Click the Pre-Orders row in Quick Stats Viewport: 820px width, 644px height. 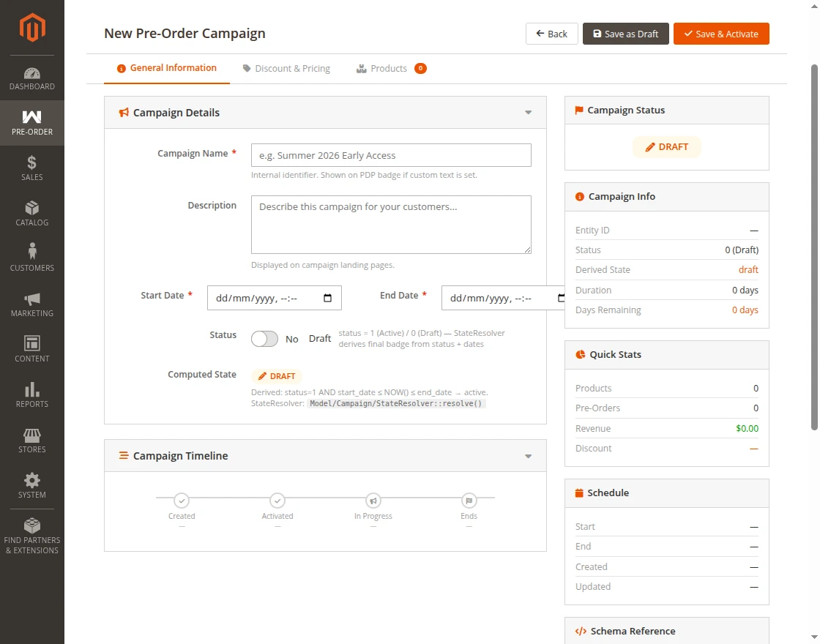(667, 408)
